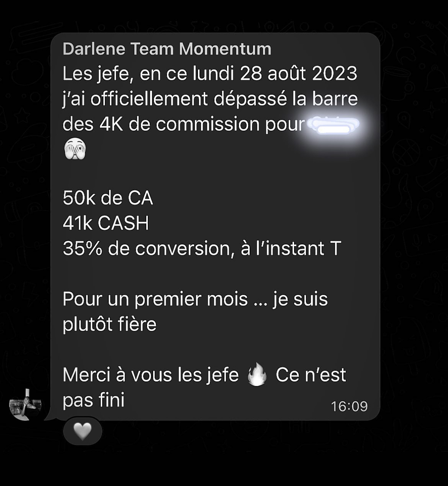448x486 pixels.
Task: Click the closing words 'pas fini'
Action: click(x=93, y=400)
